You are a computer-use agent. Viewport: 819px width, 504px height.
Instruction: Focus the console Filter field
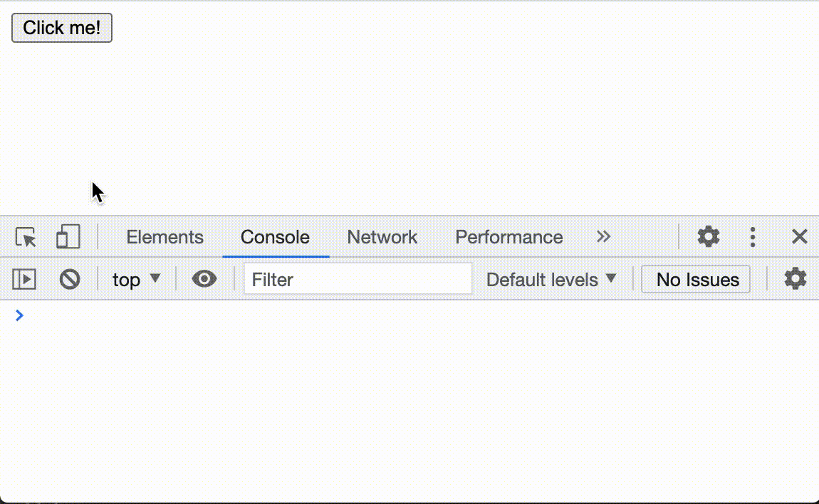tap(358, 279)
